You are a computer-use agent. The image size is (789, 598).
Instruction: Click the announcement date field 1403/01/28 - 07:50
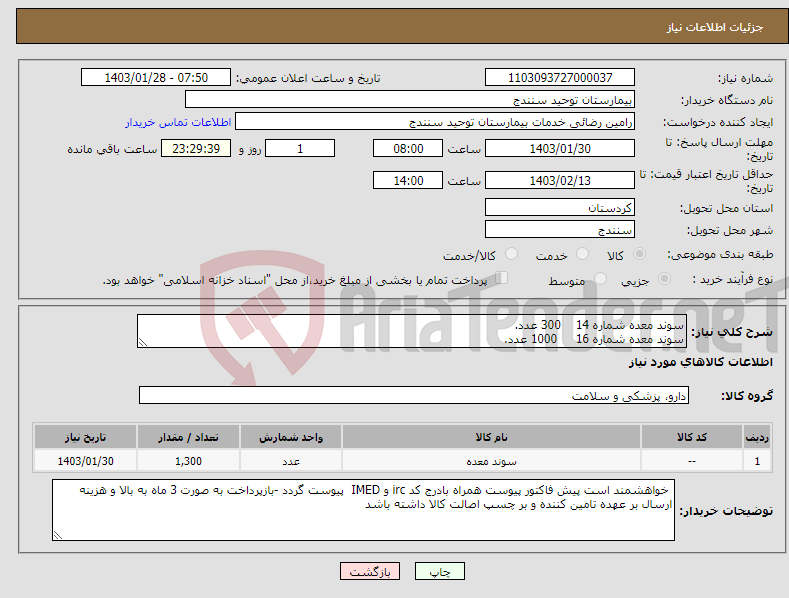(x=156, y=78)
